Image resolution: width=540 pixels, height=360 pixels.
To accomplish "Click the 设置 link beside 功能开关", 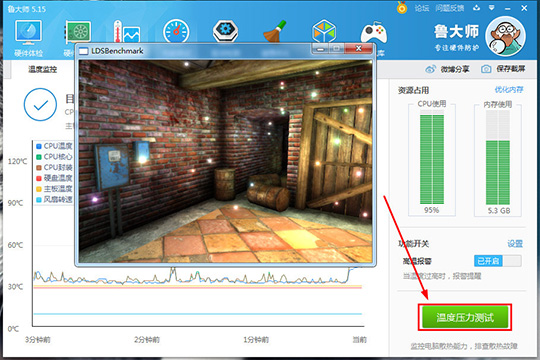I will (x=515, y=244).
